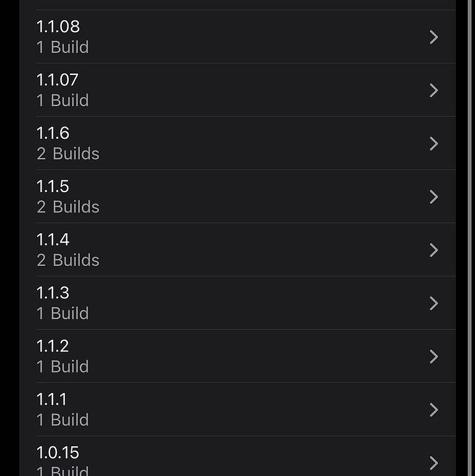Open version 1.1.08 from the list

click(58, 27)
